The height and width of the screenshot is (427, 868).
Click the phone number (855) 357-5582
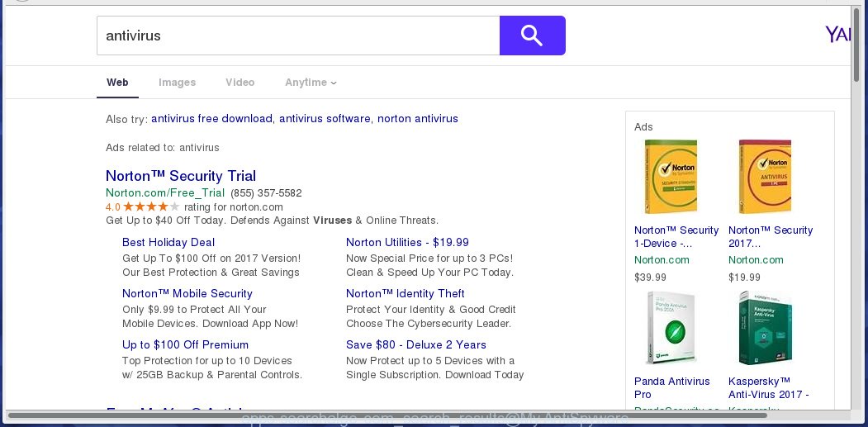(266, 192)
